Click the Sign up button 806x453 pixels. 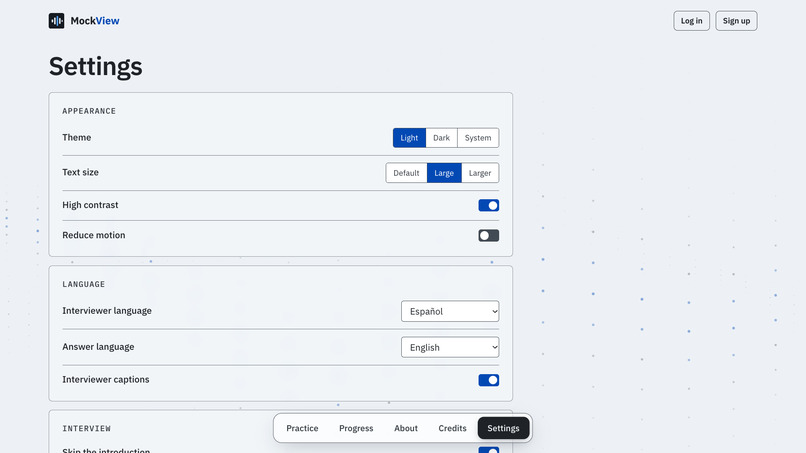(x=736, y=21)
